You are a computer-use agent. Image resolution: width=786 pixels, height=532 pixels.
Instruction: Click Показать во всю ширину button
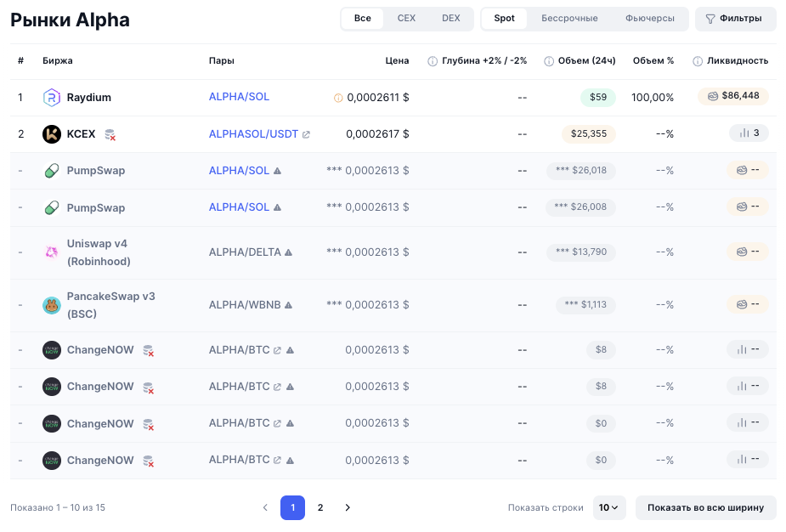[x=706, y=507]
